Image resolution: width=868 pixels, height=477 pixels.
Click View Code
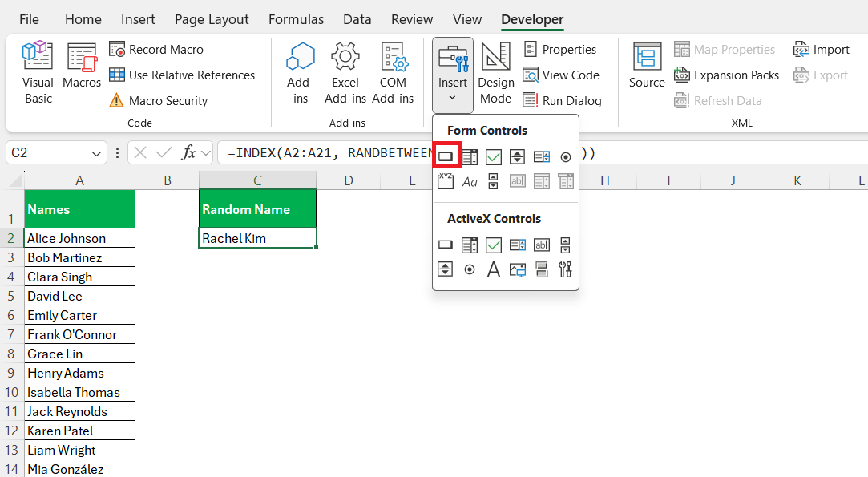click(561, 75)
